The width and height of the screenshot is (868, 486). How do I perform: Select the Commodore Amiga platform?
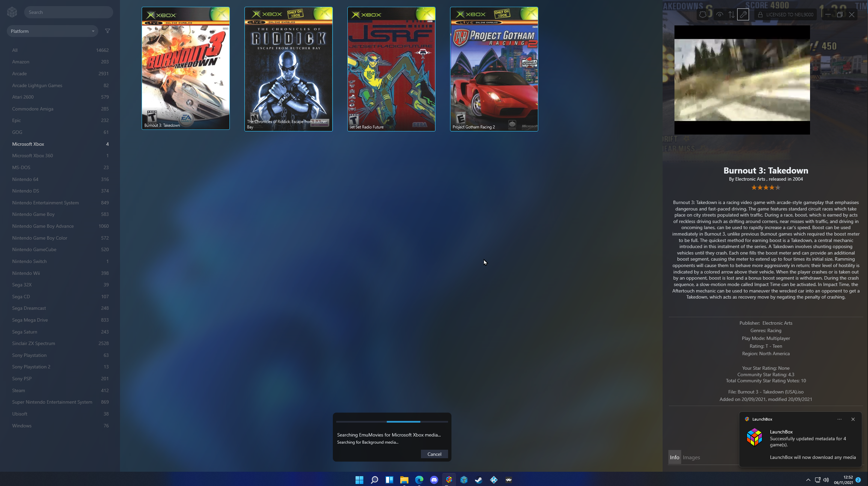[x=60, y=109]
